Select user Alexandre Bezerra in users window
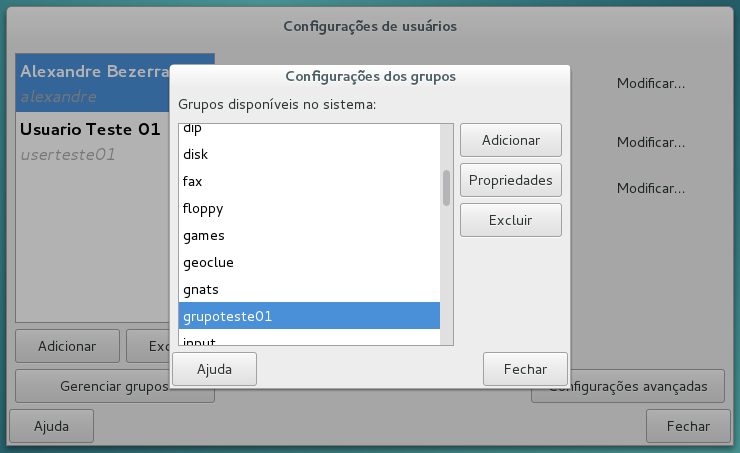 [x=92, y=83]
